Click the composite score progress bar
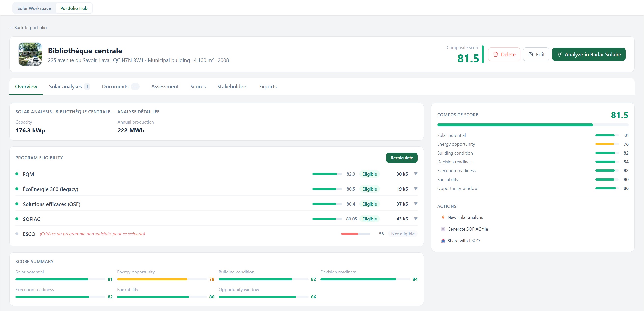This screenshot has height=311, width=644. point(533,125)
